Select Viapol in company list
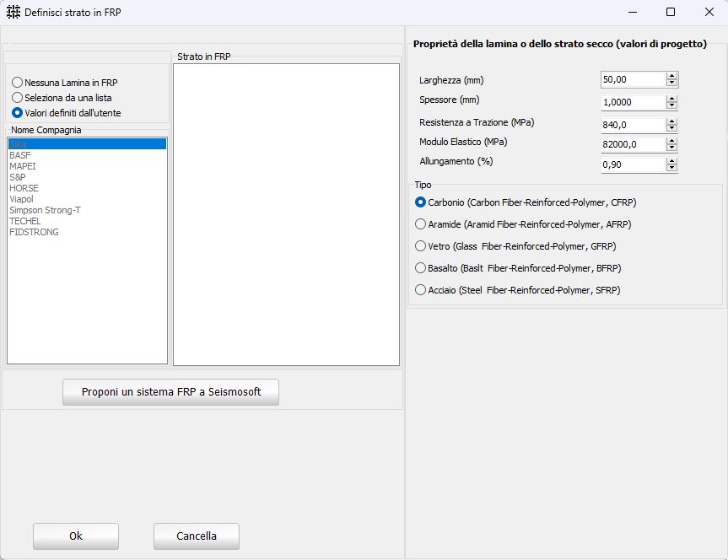This screenshot has height=560, width=728. [87, 199]
